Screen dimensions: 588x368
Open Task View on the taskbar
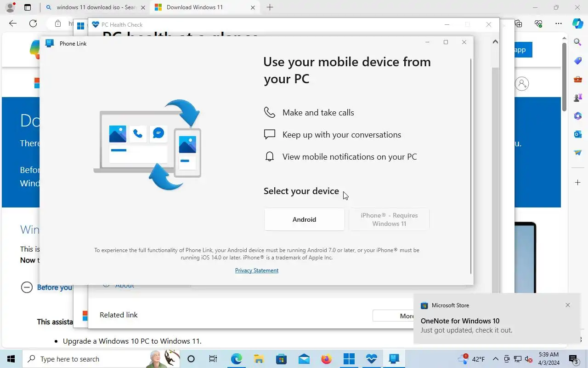pyautogui.click(x=213, y=359)
